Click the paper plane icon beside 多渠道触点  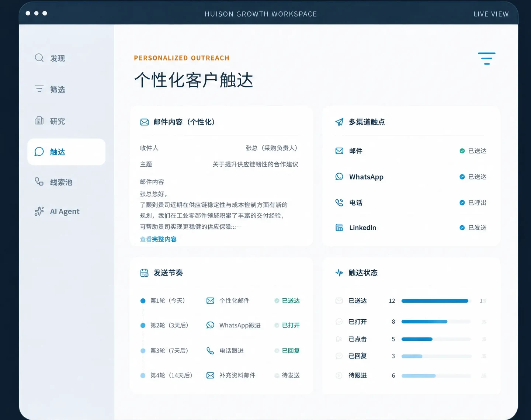coord(339,122)
